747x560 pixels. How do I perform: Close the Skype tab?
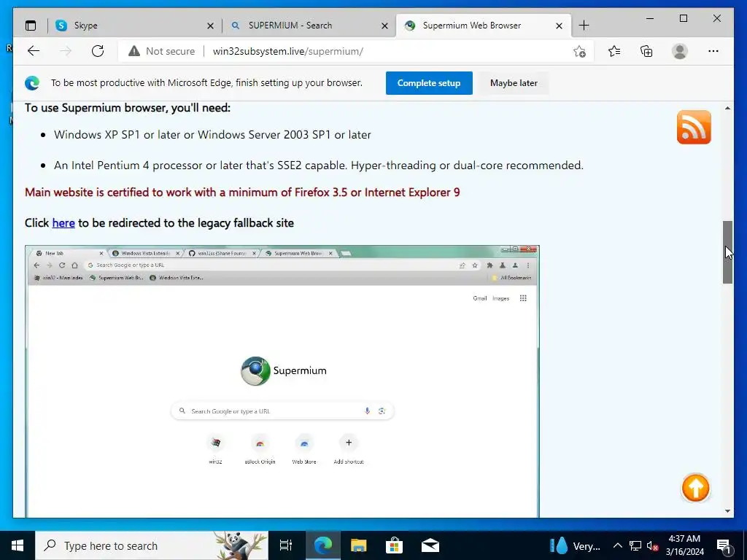click(x=210, y=26)
